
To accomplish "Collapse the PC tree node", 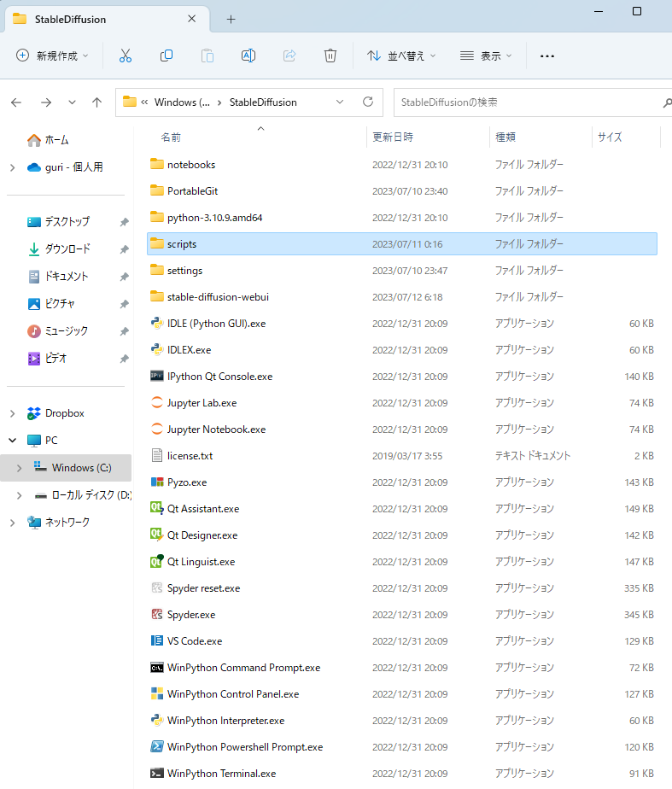I will 12,441.
